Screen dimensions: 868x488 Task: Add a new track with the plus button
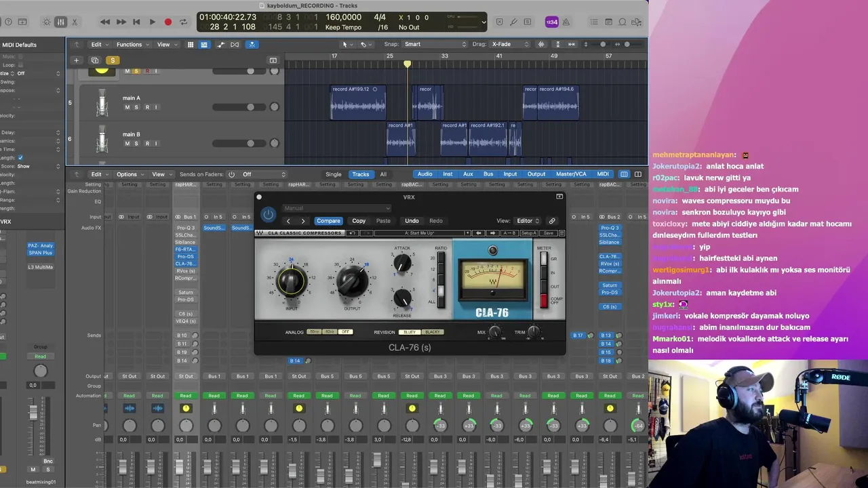pos(76,60)
